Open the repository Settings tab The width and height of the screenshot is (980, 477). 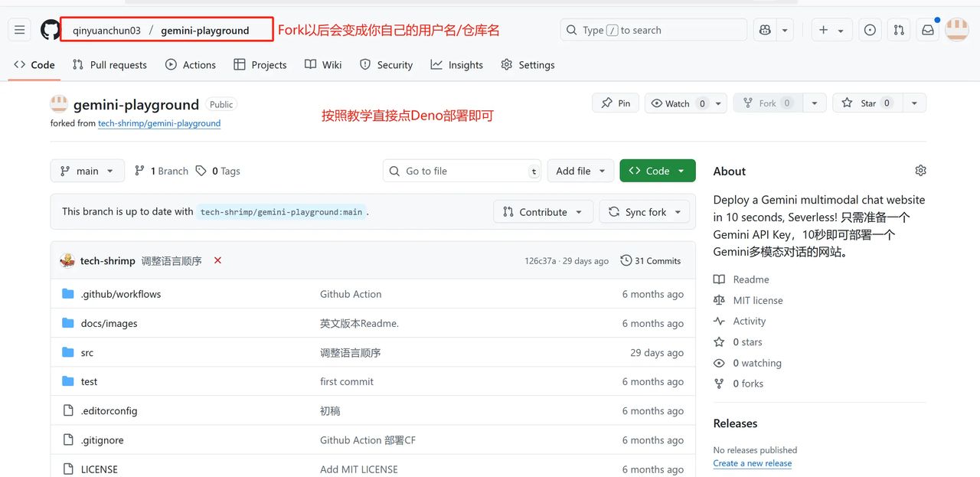(528, 64)
